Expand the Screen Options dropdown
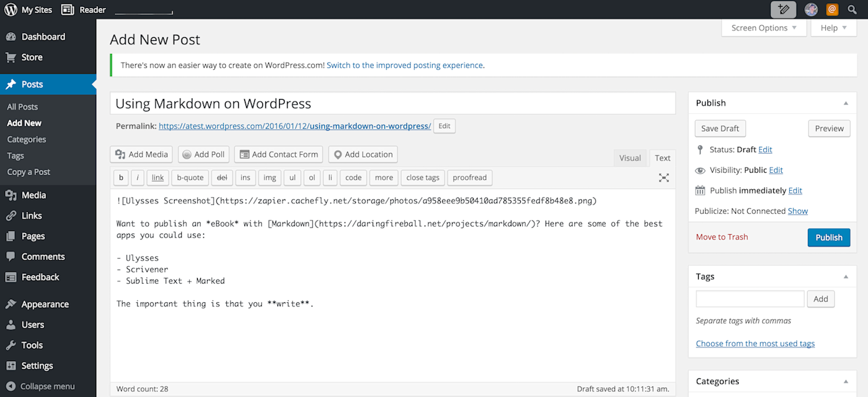The image size is (868, 397). tap(764, 28)
